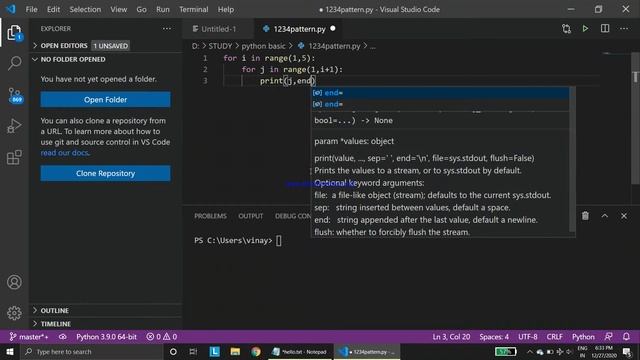
Task: Click the eye icon in status bar
Action: pyautogui.click(x=62, y=337)
